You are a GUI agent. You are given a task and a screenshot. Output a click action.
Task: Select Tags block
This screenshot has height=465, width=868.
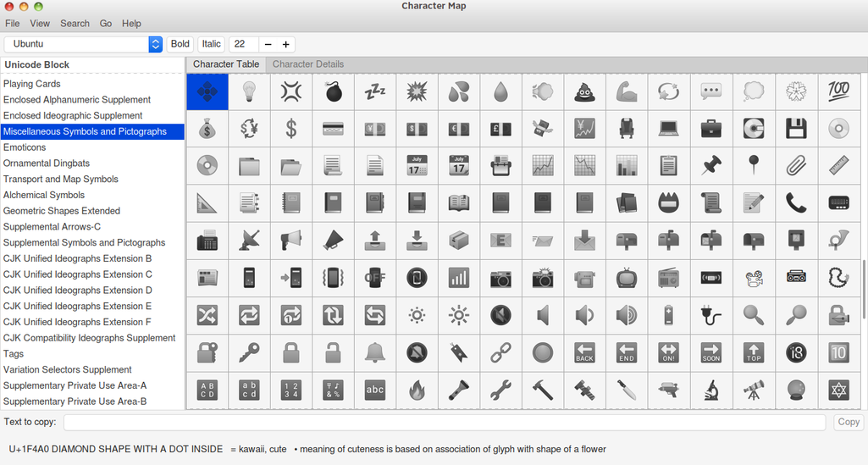[92, 354]
